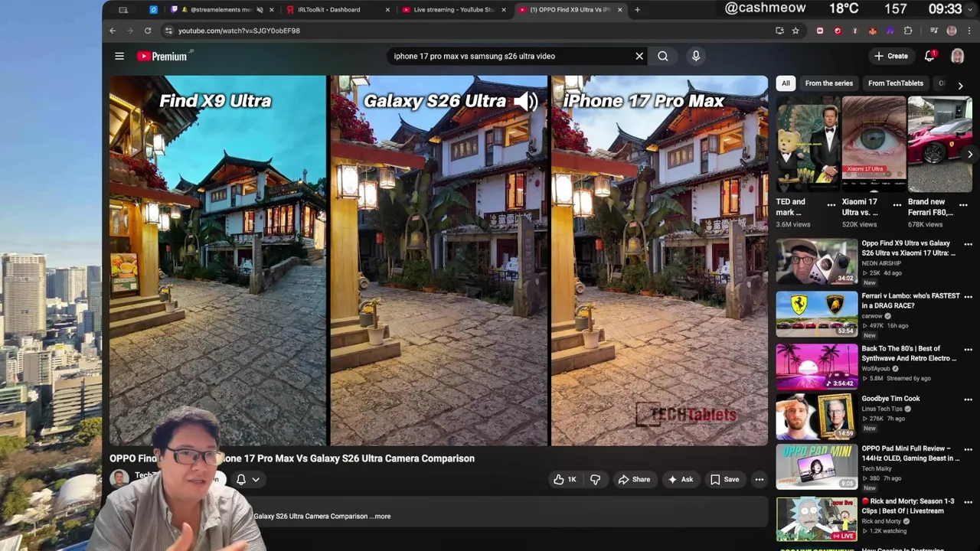Open options for Ferrari v Lambo video
Screen dimensions: 980x551
pos(968,296)
